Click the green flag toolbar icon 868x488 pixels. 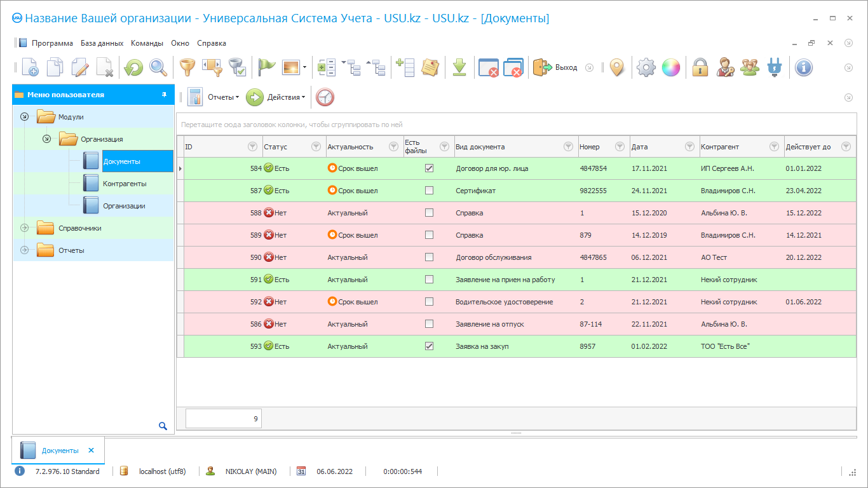click(x=266, y=67)
